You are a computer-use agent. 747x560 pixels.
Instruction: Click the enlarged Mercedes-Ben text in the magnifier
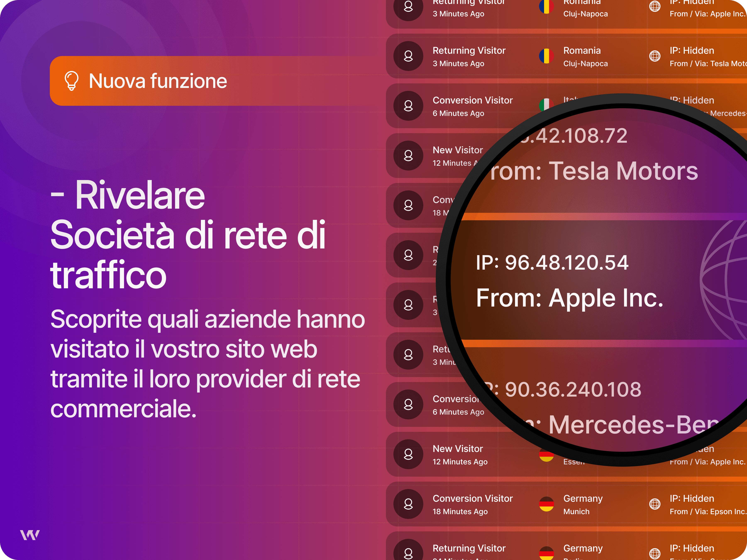[633, 425]
